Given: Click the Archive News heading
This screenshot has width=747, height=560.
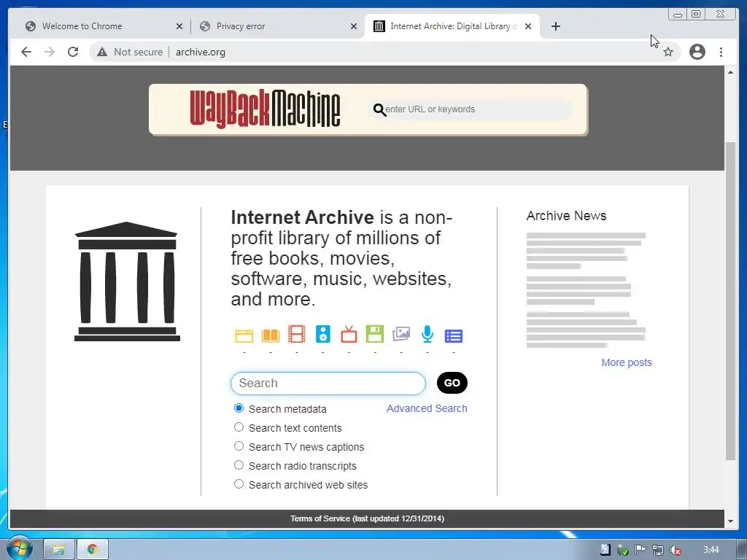Looking at the screenshot, I should click(x=566, y=216).
